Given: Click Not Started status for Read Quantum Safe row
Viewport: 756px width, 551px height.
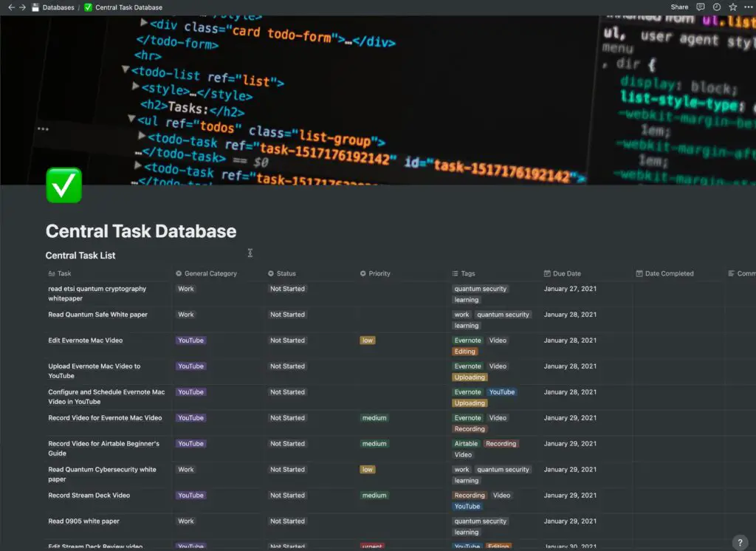Looking at the screenshot, I should pos(287,315).
